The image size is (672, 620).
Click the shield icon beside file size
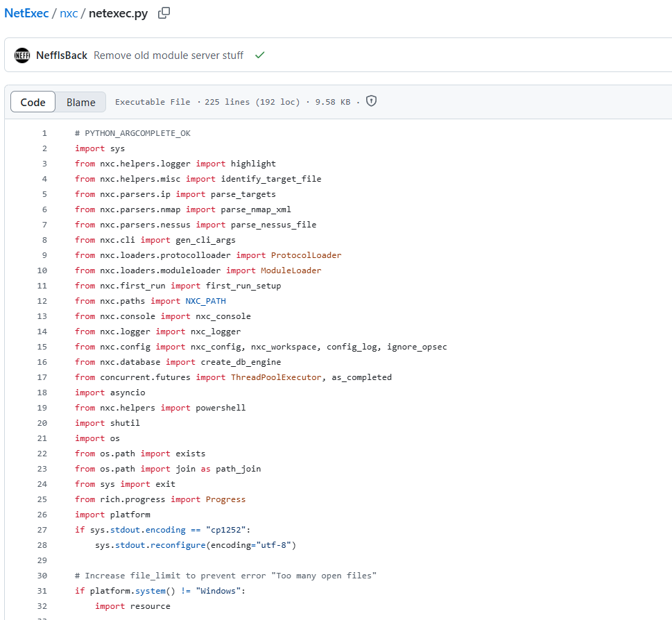(371, 101)
